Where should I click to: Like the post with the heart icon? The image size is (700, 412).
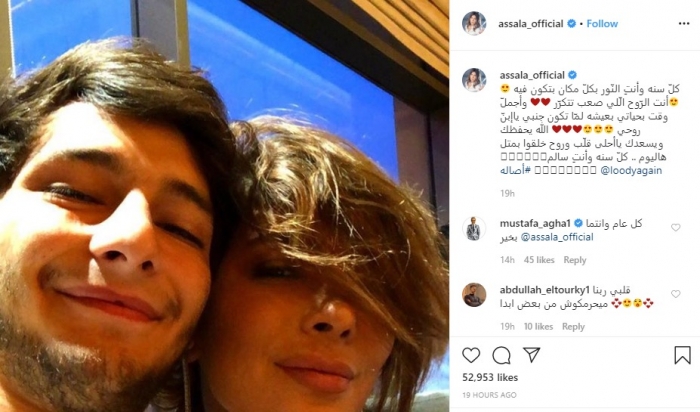point(471,355)
